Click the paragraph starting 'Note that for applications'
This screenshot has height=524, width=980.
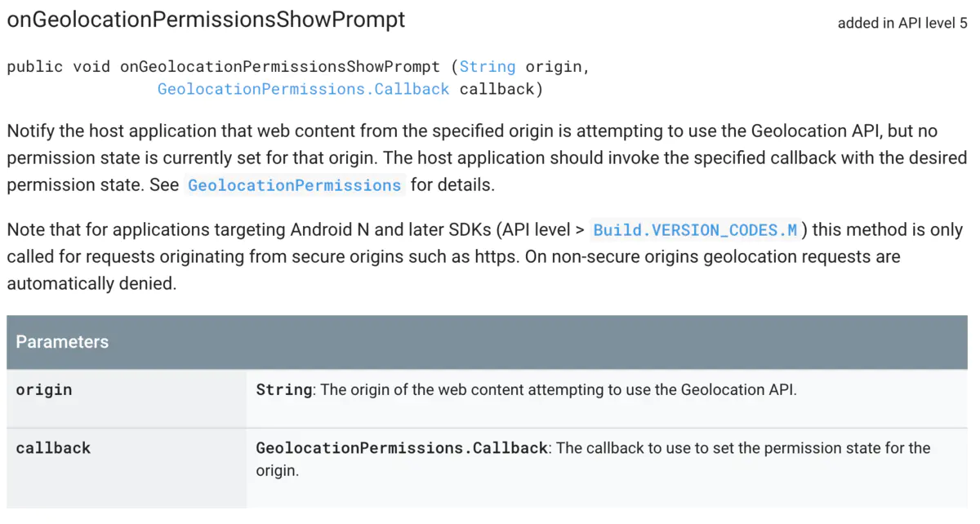pos(485,256)
